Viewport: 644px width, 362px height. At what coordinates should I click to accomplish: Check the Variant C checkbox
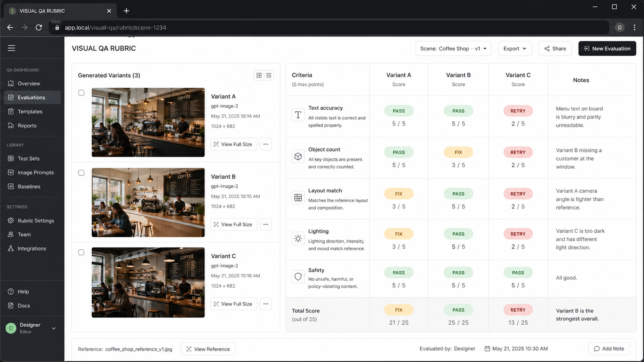(81, 252)
